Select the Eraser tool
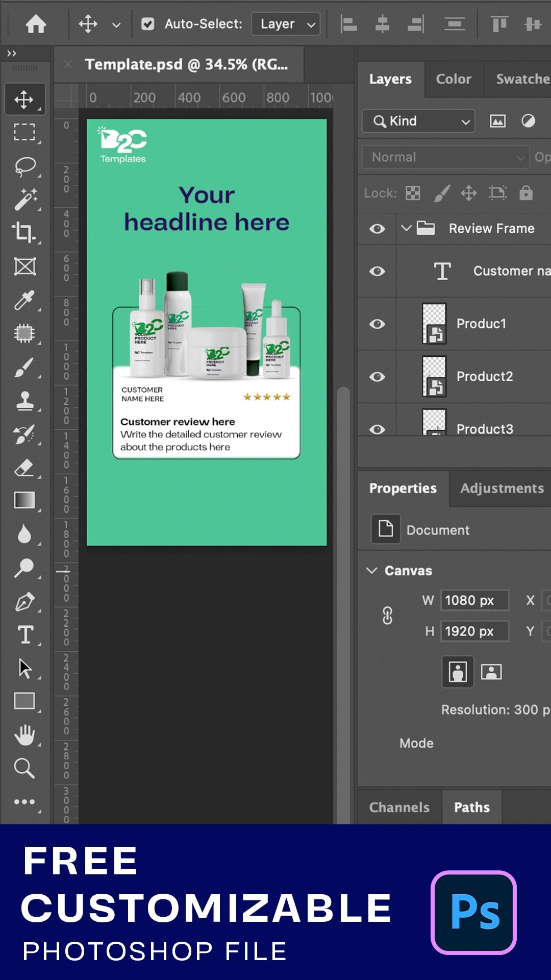This screenshot has height=980, width=551. click(24, 468)
